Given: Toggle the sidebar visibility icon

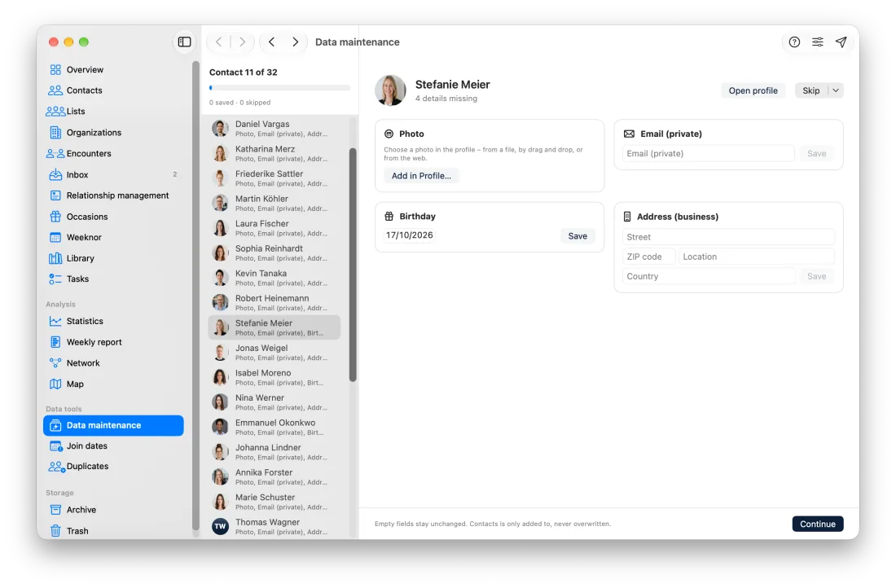Looking at the screenshot, I should [x=184, y=42].
